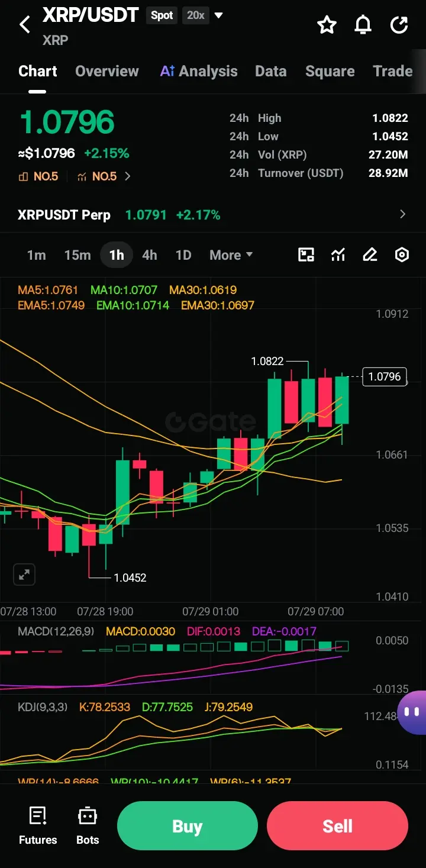Screen dimensions: 426x868
Task: Open the XRPUSDT Perp row
Action: 213,214
